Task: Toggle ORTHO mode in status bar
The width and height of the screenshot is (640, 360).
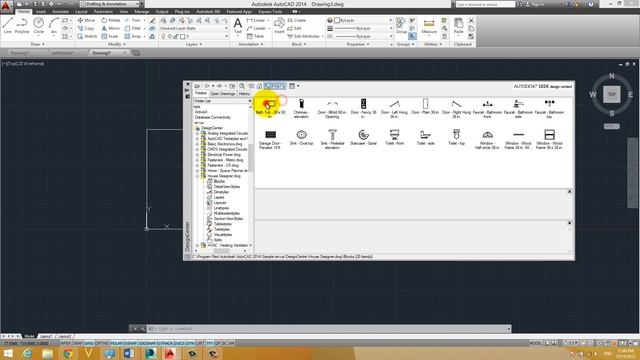Action: pyautogui.click(x=102, y=344)
